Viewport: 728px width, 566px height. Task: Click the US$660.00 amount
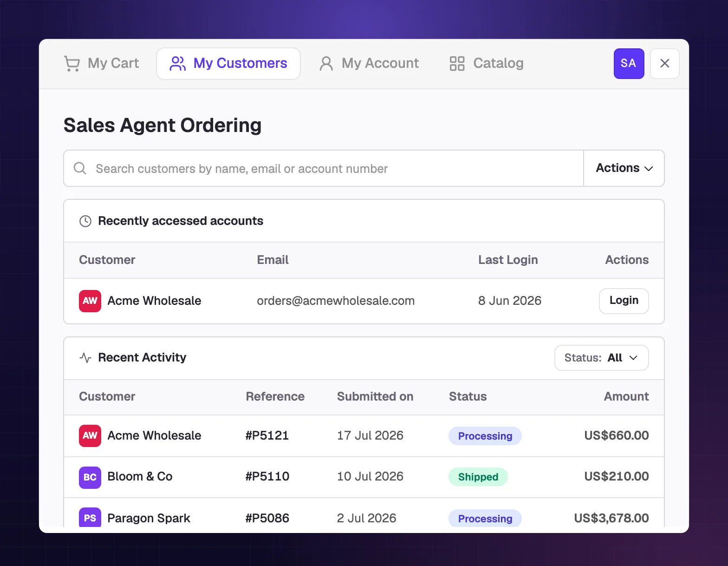point(617,435)
